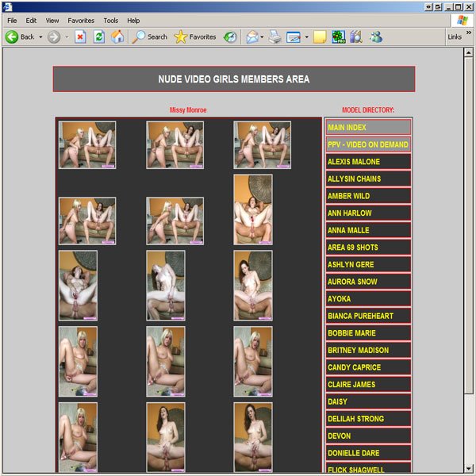Refresh the current page

[x=99, y=36]
